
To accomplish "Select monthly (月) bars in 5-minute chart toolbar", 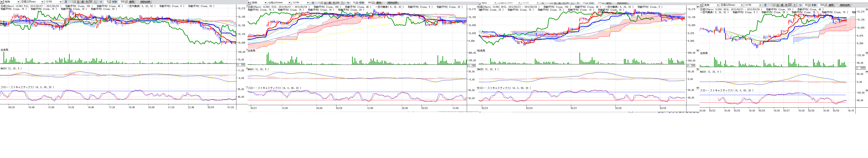I will click(87, 2).
